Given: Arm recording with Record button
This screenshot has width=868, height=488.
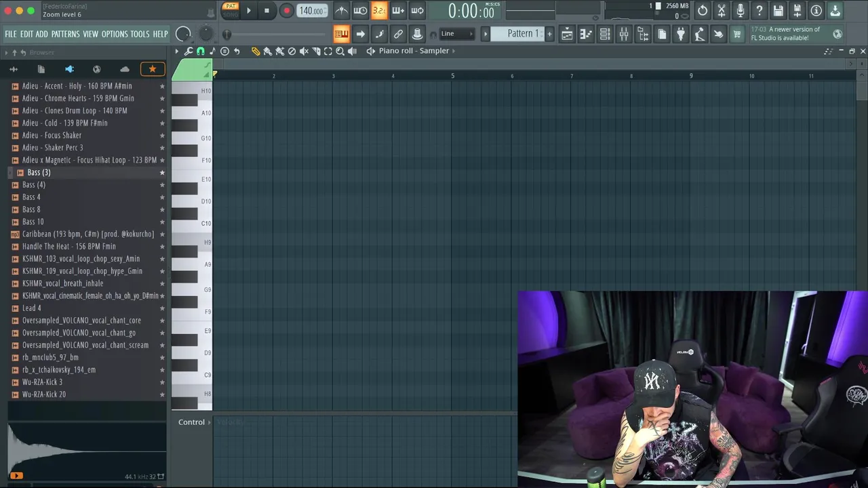Looking at the screenshot, I should (286, 10).
